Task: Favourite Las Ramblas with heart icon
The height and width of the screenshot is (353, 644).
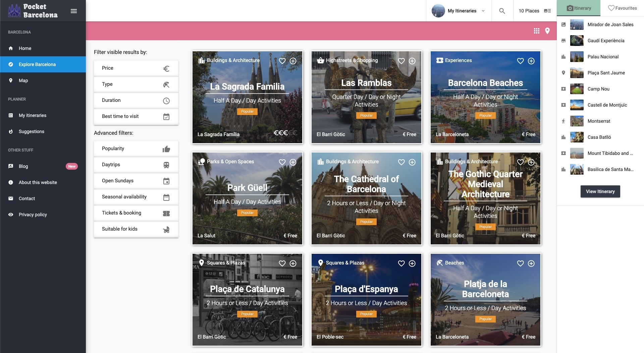Action: [x=401, y=61]
